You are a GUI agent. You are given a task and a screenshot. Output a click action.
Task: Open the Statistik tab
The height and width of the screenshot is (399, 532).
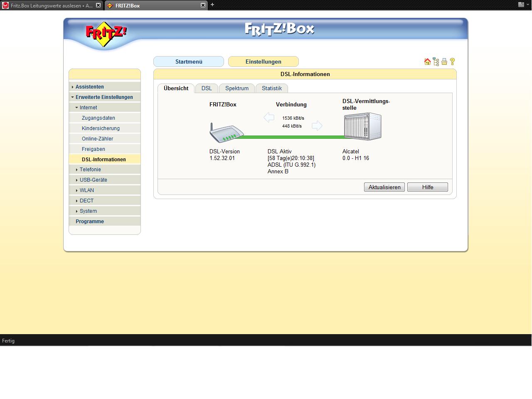point(271,89)
